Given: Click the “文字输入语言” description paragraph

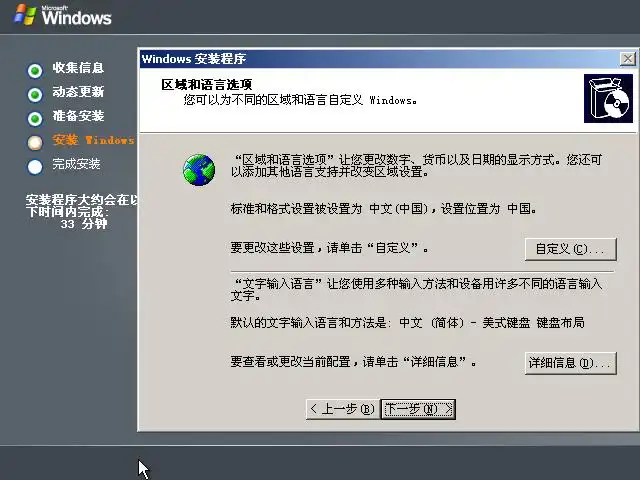Looking at the screenshot, I should pos(416,289).
